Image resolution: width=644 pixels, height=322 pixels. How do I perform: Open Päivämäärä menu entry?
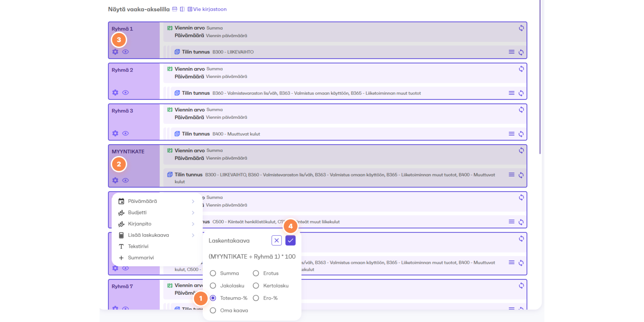pos(157,201)
